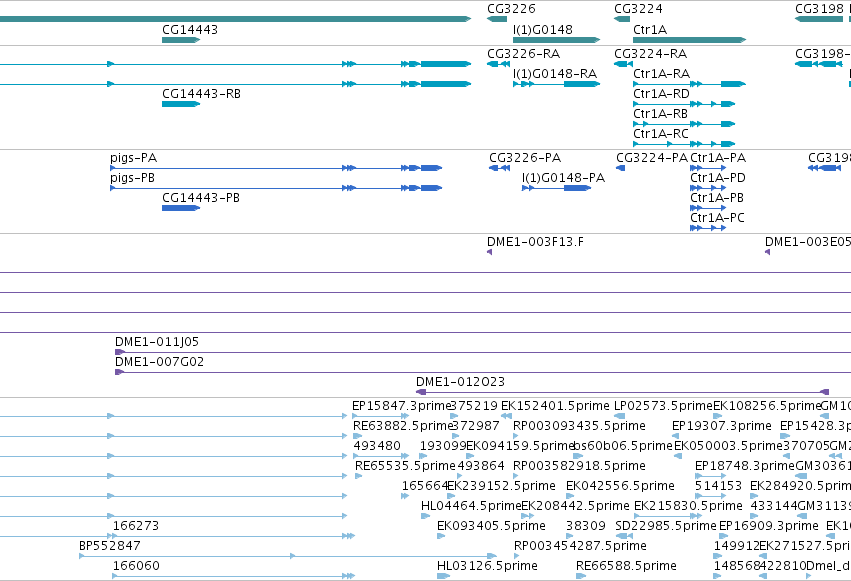Click the EK152401.5prime EST
Image resolution: width=851 pixels, height=581 pixels.
(506, 416)
